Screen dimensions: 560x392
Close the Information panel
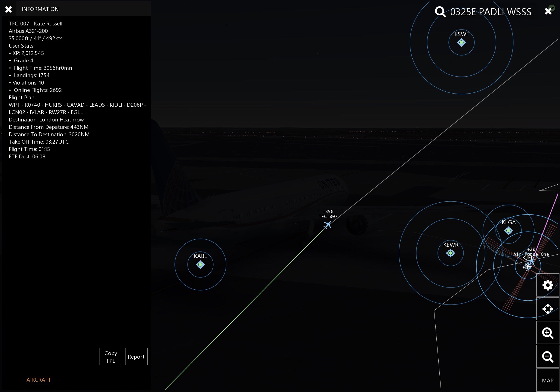[8, 9]
